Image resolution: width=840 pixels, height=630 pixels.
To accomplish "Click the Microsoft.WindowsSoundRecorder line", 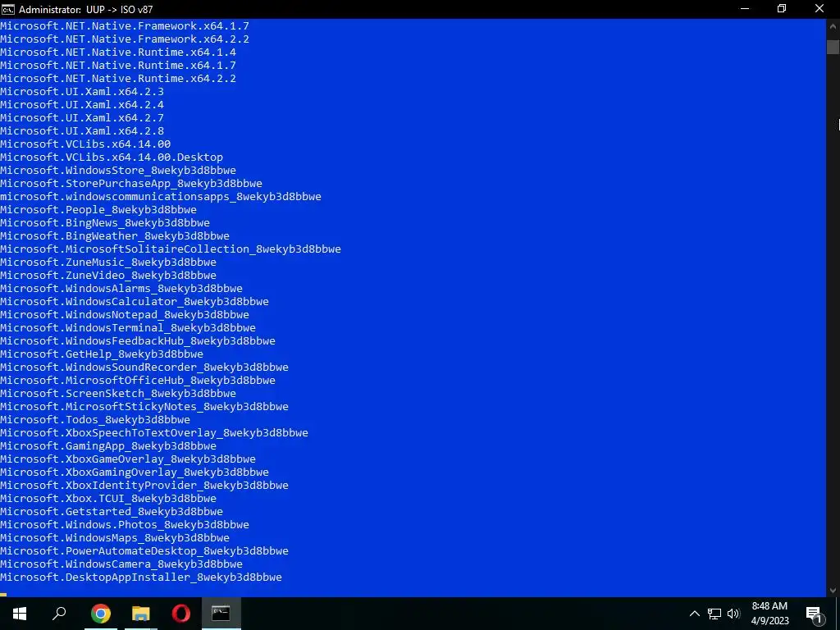I will pyautogui.click(x=144, y=367).
